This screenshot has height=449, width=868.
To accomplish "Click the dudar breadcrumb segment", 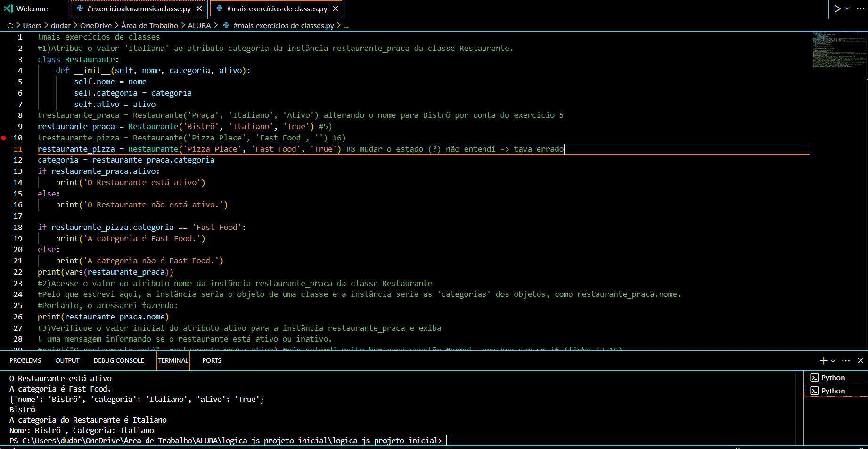I will coord(60,25).
